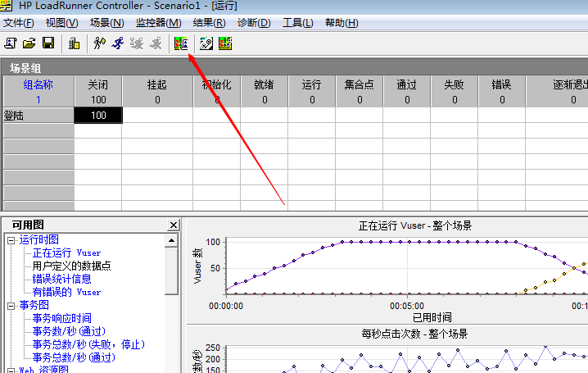Open the 诊断(D) menu
The width and height of the screenshot is (588, 373).
pos(254,23)
